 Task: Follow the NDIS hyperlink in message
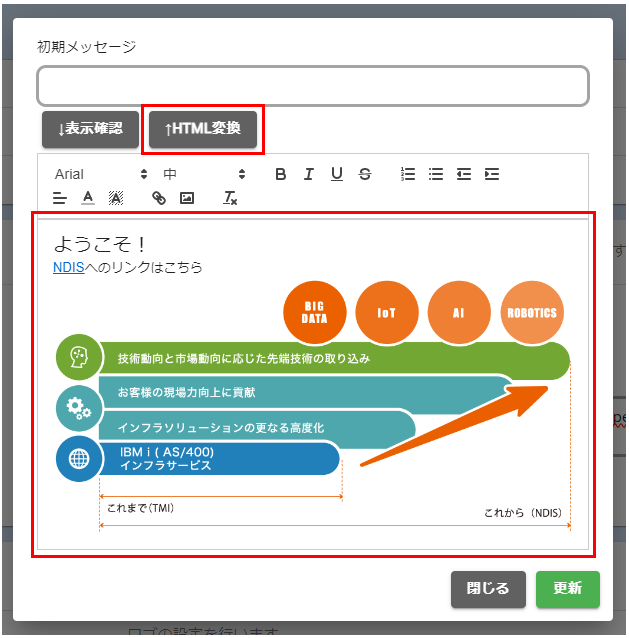pyautogui.click(x=68, y=267)
